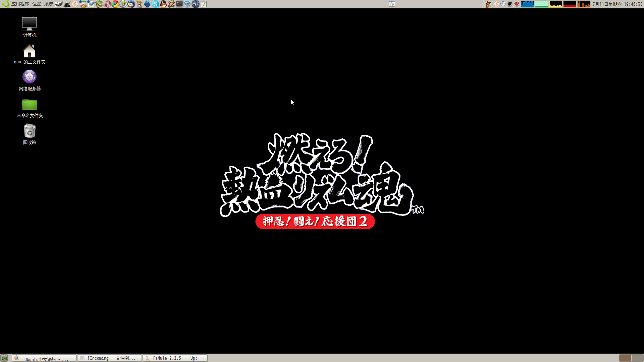Open the yellow network monitor graph
The height and width of the screenshot is (362, 644).
556,4
